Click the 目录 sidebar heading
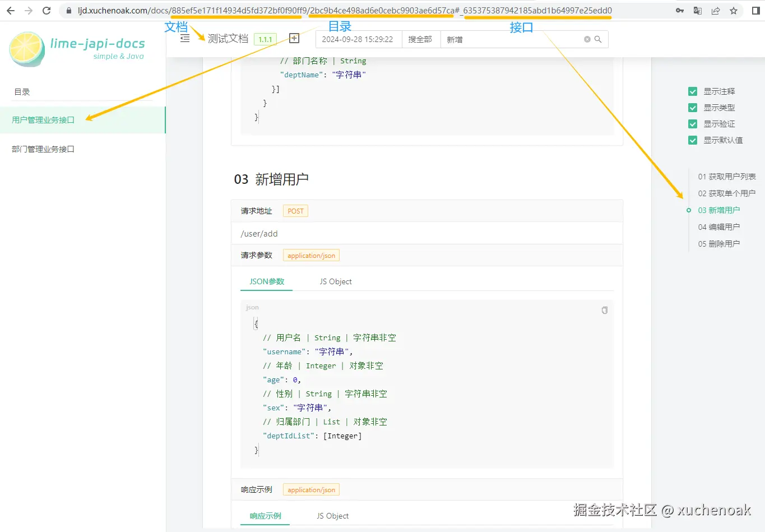 coord(22,92)
